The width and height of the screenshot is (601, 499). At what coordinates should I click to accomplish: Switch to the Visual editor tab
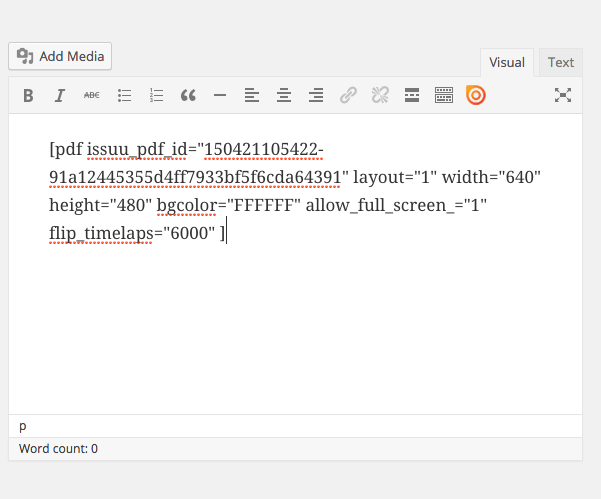click(x=507, y=62)
